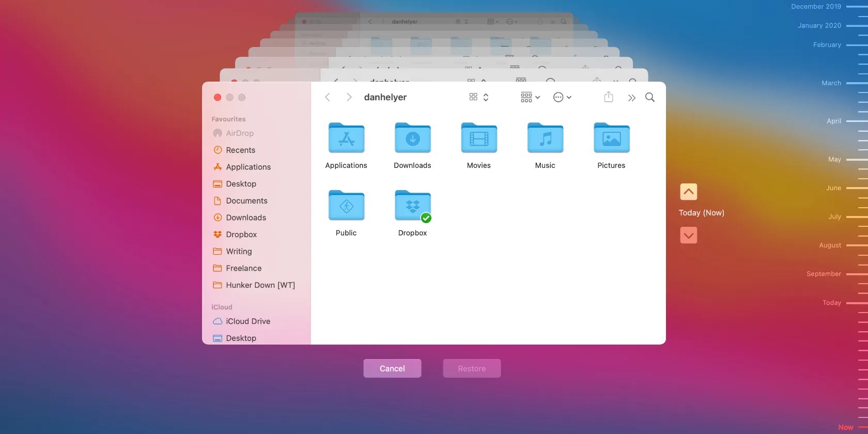Open the group-by options dropdown
Screen dimensions: 868x434
click(531, 97)
